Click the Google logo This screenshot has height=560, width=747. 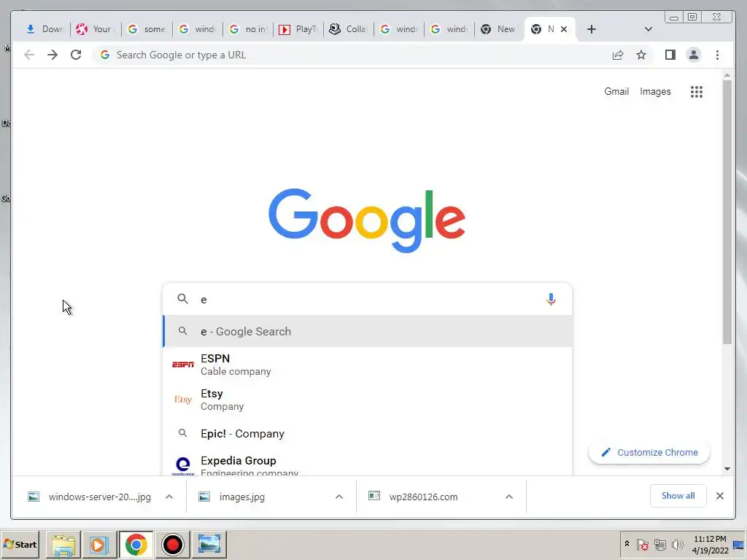[x=367, y=220]
